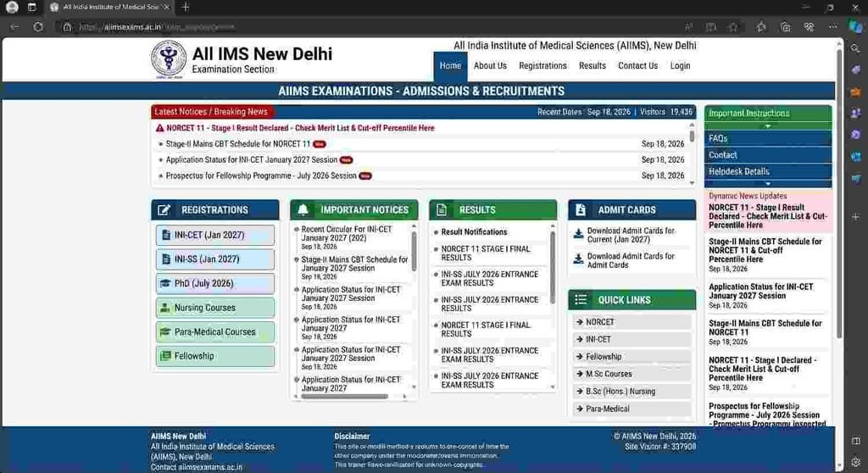Click download icon beside Admit Cards for Admit Cards

[578, 259]
